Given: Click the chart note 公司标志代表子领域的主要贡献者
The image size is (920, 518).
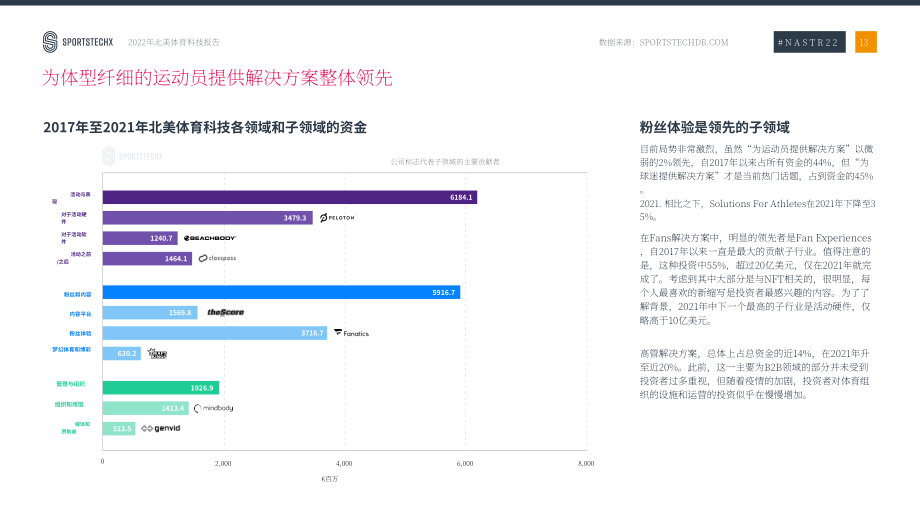Looking at the screenshot, I should (445, 162).
